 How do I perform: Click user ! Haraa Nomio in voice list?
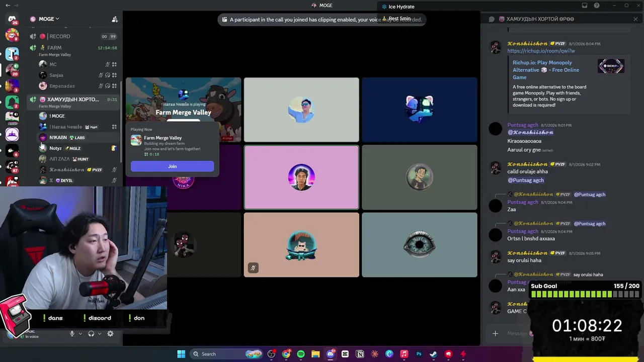78,127
